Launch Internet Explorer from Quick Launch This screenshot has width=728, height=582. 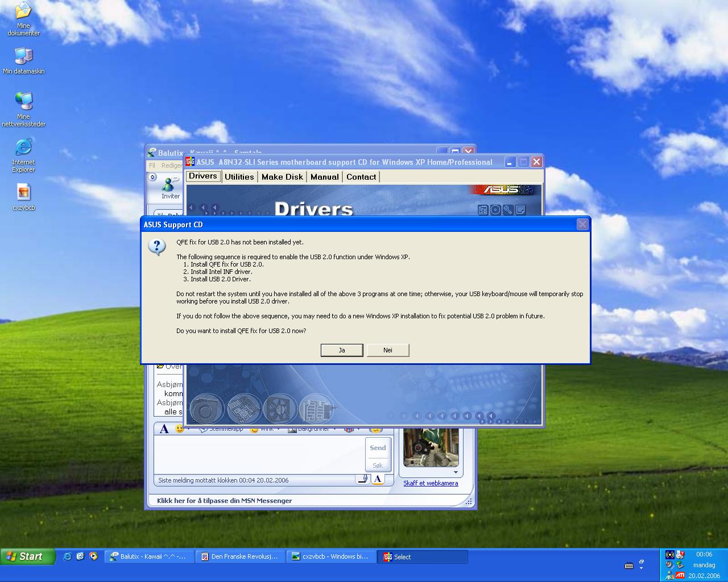pos(67,556)
